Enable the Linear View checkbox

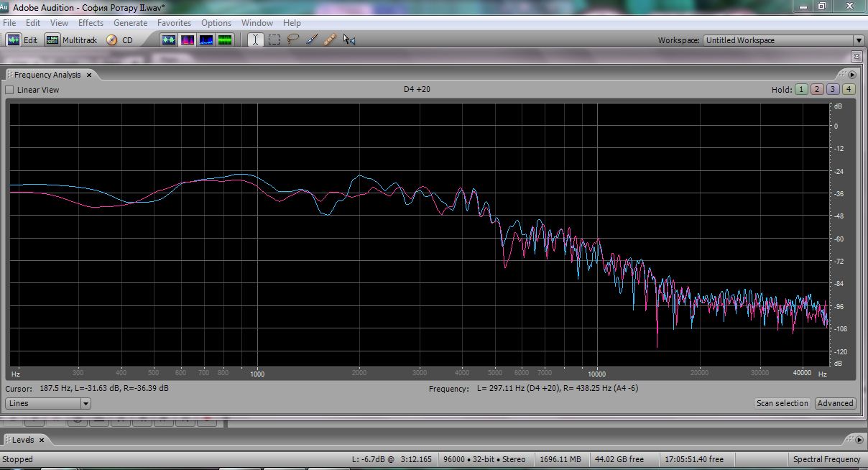point(10,90)
